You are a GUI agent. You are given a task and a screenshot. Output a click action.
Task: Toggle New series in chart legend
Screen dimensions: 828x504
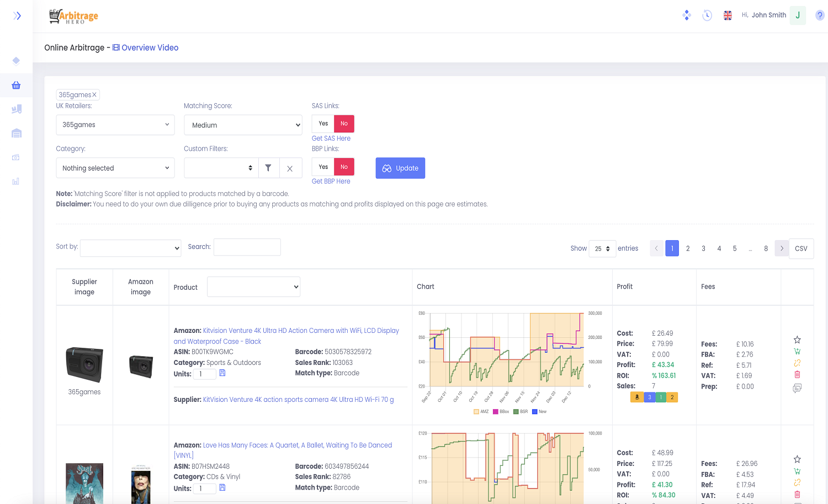coord(539,411)
